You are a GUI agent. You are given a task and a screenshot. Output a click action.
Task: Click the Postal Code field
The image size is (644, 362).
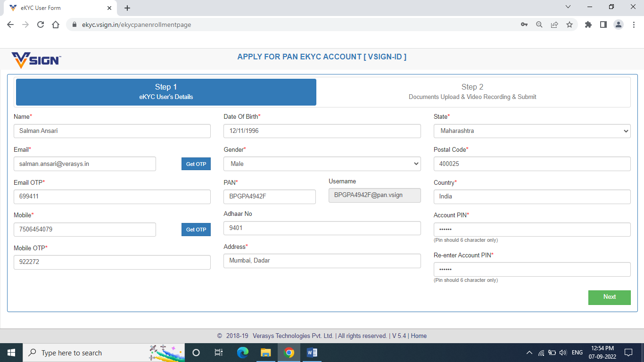click(532, 164)
